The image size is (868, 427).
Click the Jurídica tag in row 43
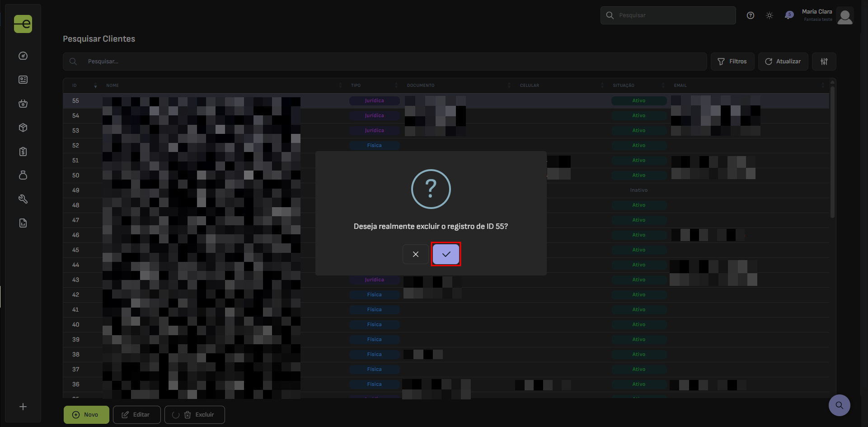click(375, 280)
